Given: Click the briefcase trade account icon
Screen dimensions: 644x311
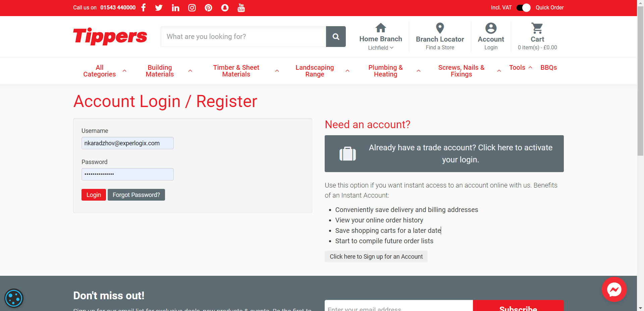Looking at the screenshot, I should pyautogui.click(x=347, y=154).
